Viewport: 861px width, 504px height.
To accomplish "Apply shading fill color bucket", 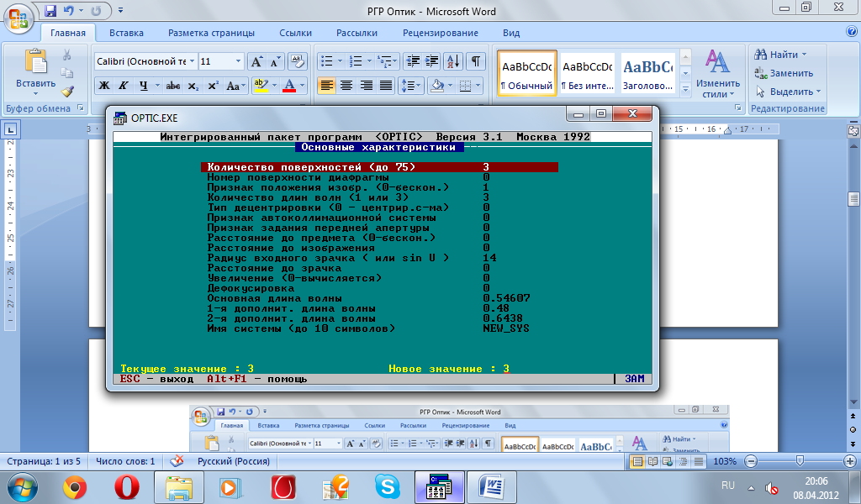I will coord(437,86).
